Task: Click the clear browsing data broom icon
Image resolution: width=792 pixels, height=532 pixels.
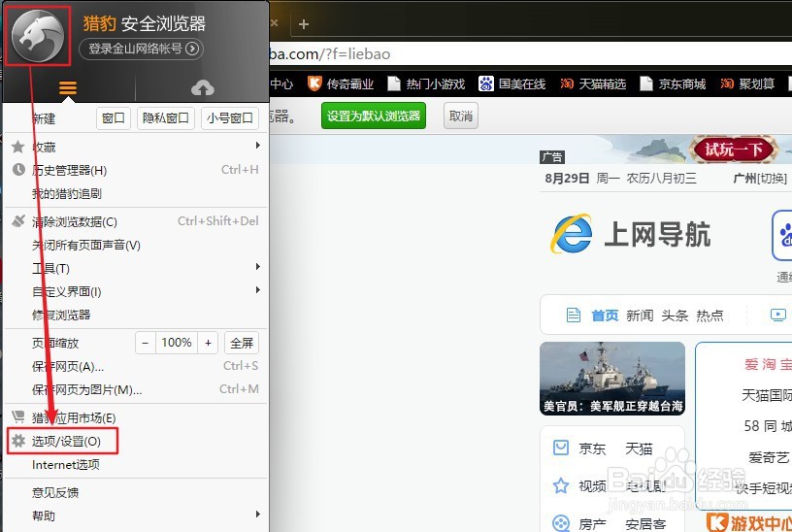Action: tap(18, 221)
